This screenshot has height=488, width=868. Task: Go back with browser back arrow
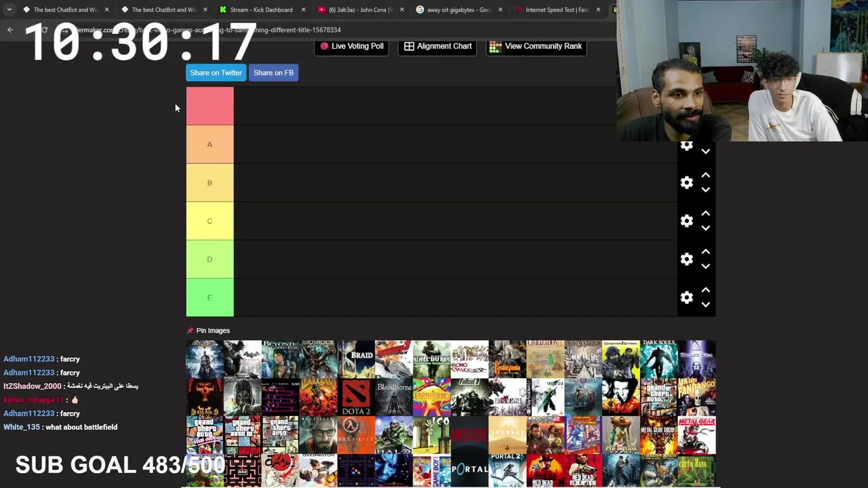[10, 30]
